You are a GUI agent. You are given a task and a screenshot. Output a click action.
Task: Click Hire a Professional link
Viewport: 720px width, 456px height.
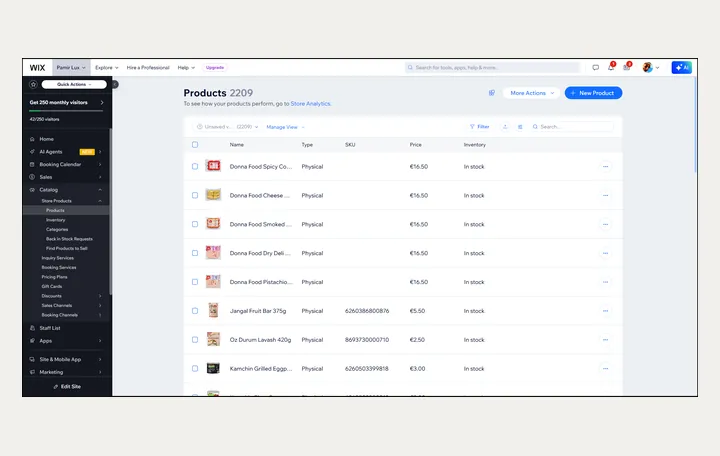coord(148,68)
